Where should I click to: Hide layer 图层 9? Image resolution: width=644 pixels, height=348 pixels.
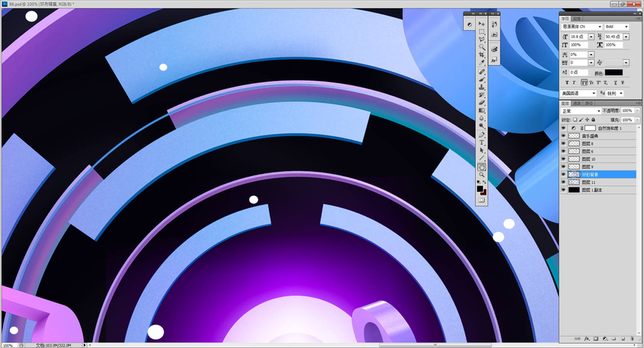[x=564, y=167]
